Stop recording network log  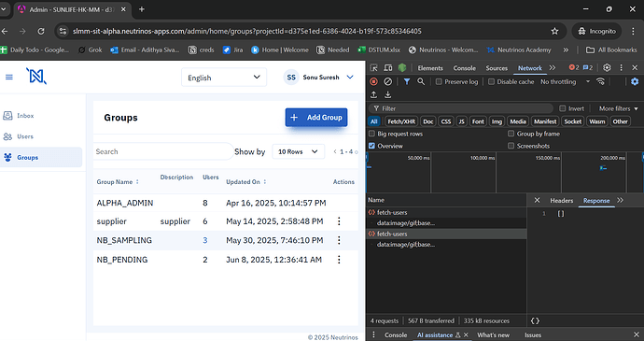coord(373,81)
